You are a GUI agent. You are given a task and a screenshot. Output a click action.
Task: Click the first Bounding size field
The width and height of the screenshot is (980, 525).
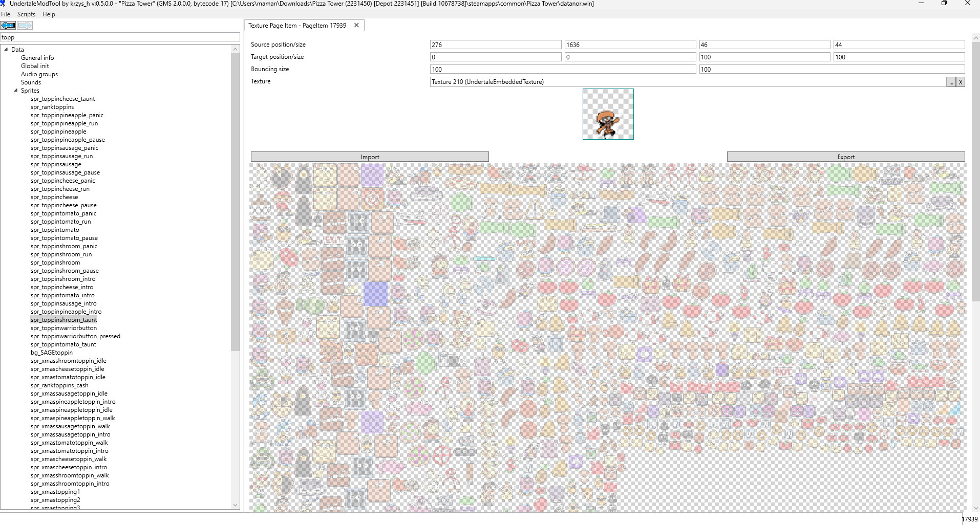point(563,70)
